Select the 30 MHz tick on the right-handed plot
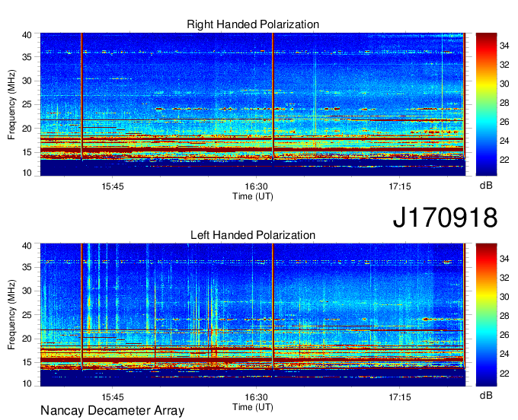518x420 pixels. [27, 81]
